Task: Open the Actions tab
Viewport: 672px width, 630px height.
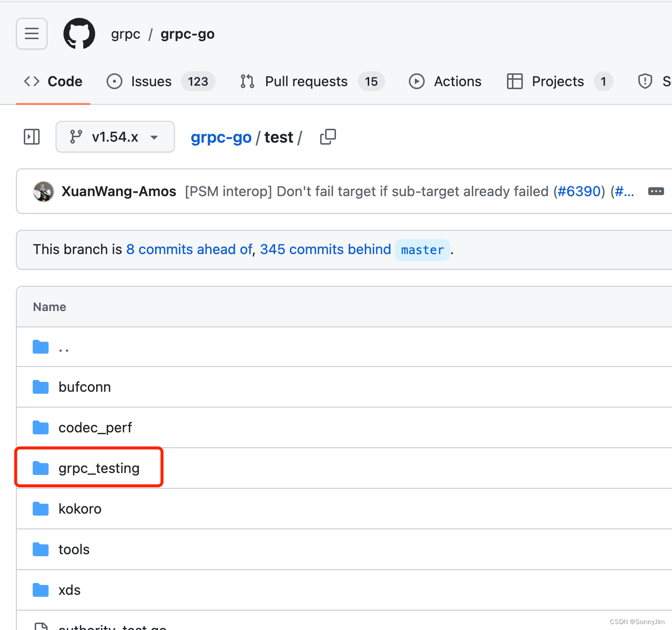Action: 445,81
